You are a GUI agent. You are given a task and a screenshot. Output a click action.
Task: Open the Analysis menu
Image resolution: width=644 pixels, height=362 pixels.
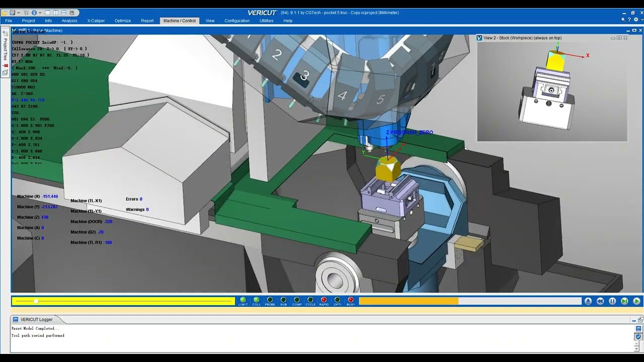pos(69,21)
